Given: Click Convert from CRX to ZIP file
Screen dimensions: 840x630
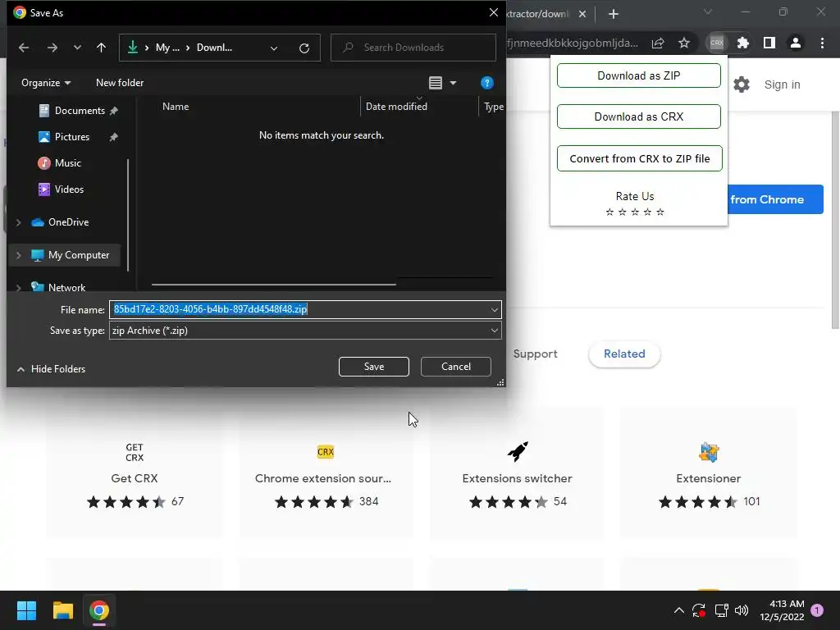Looking at the screenshot, I should pyautogui.click(x=640, y=158).
